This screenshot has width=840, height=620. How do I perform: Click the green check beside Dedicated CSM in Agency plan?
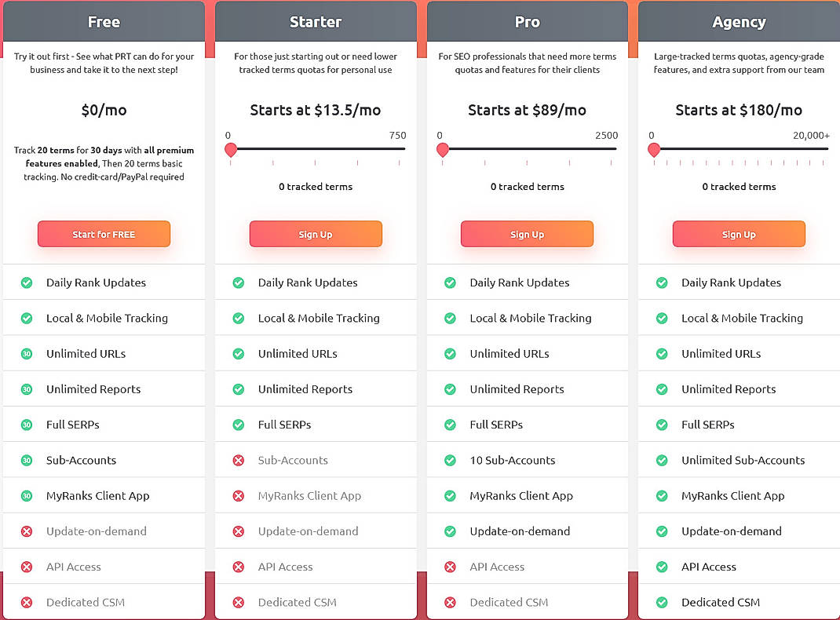(661, 602)
